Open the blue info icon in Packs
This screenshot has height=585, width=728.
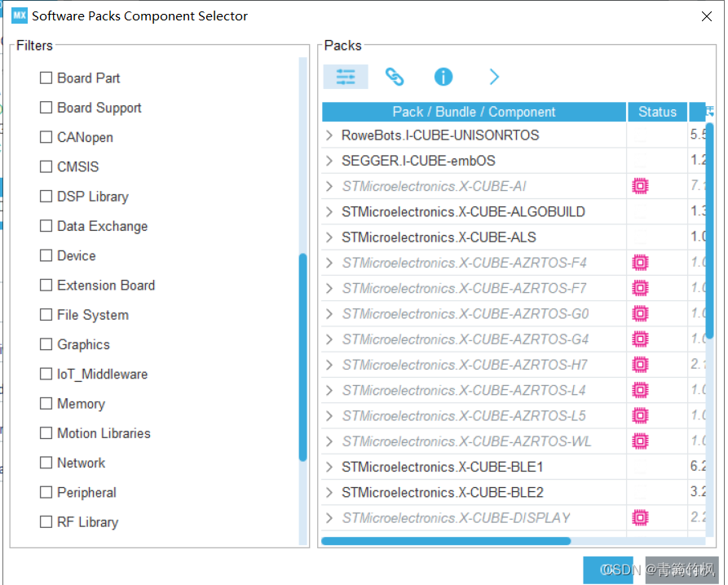[x=443, y=77]
